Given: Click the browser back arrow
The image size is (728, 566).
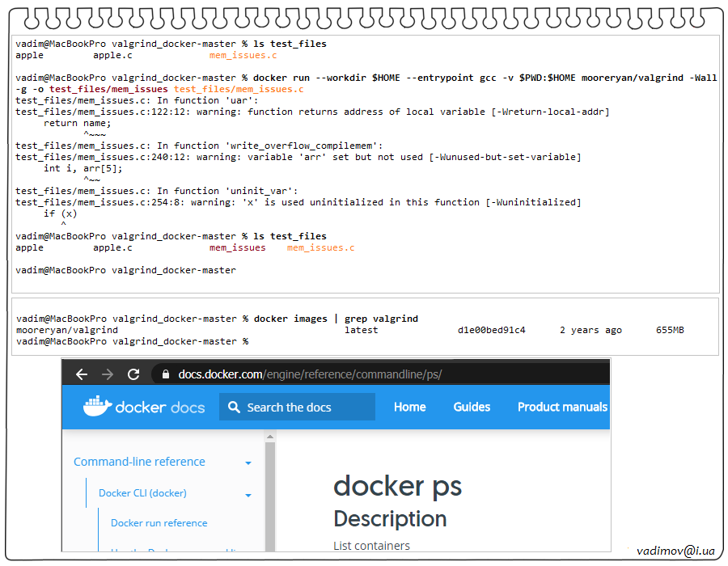Looking at the screenshot, I should pyautogui.click(x=81, y=374).
